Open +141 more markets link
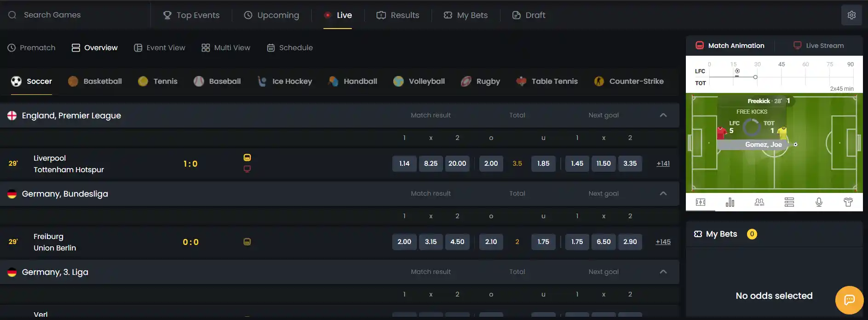 [x=663, y=163]
